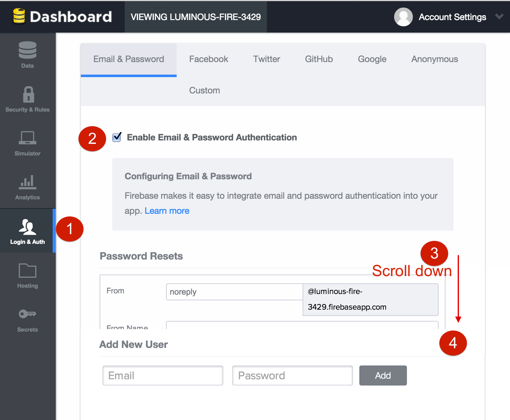The image size is (510, 420).
Task: Open the Data section in sidebar
Action: pyautogui.click(x=27, y=55)
